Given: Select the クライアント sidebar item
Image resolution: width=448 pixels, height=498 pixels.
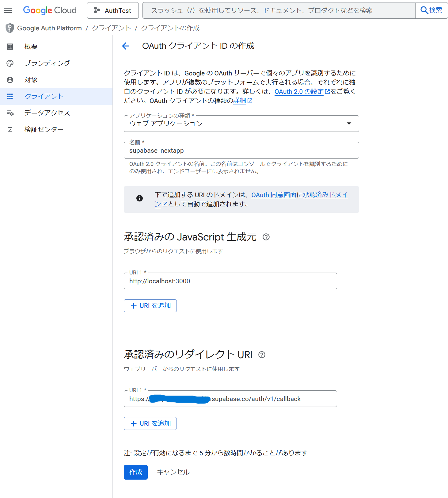Looking at the screenshot, I should (x=56, y=96).
